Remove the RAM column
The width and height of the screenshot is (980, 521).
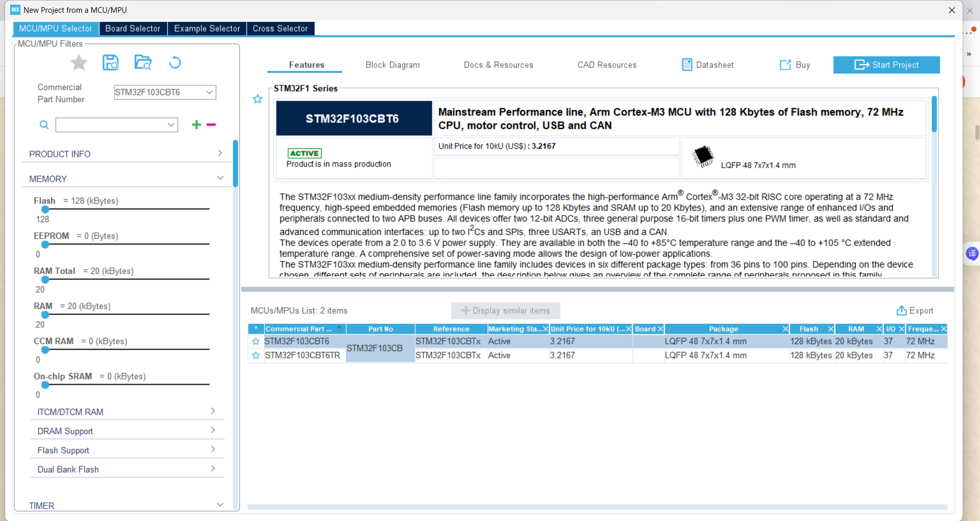tap(879, 329)
